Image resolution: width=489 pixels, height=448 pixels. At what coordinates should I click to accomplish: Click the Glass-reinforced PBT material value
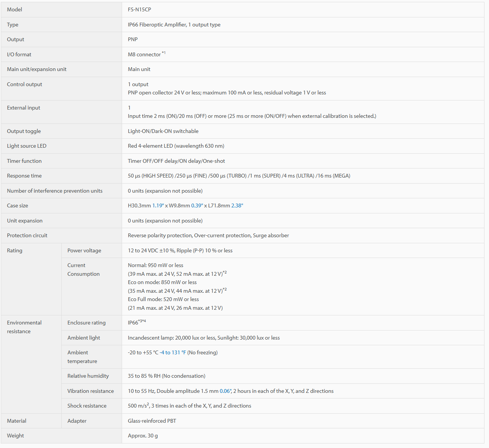(152, 421)
